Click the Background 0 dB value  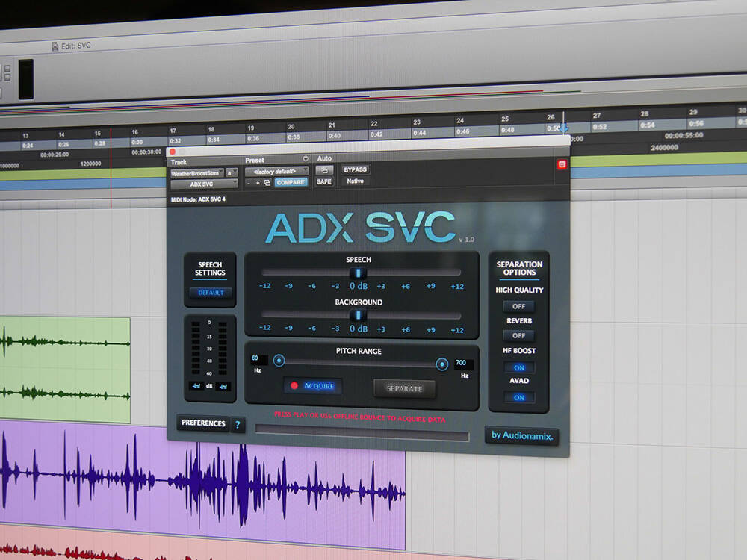pos(359,329)
